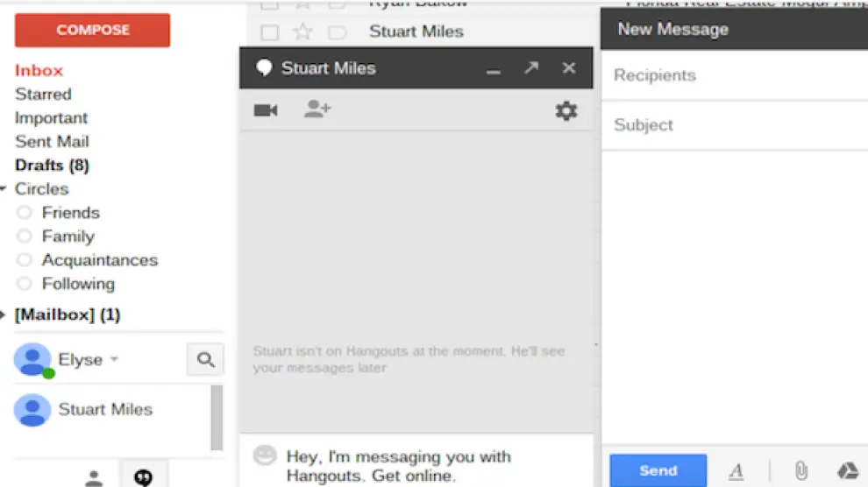Collapse the Circles label list

[x=4, y=189]
